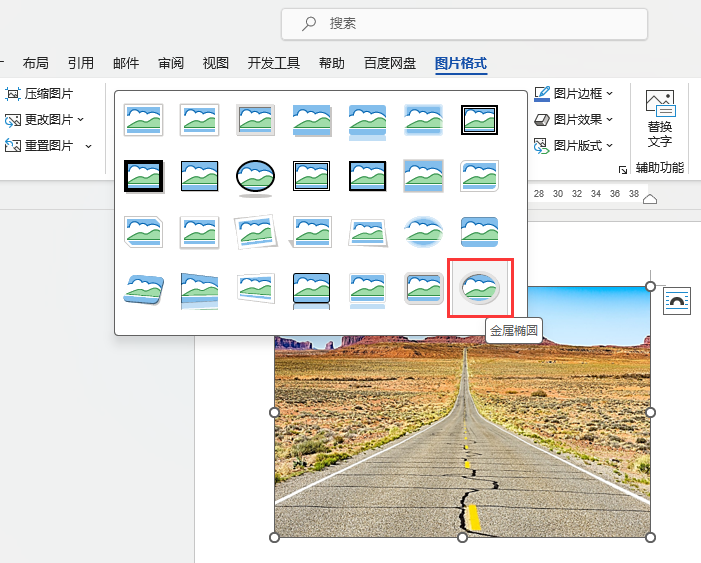Apply the double black frame picture style
Image resolution: width=701 pixels, height=563 pixels.
[x=479, y=120]
